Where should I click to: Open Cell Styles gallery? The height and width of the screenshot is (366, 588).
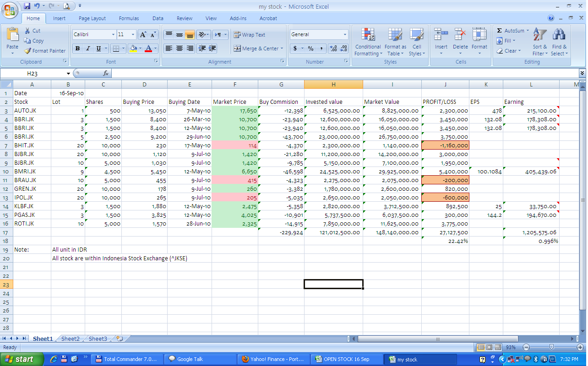coord(417,42)
